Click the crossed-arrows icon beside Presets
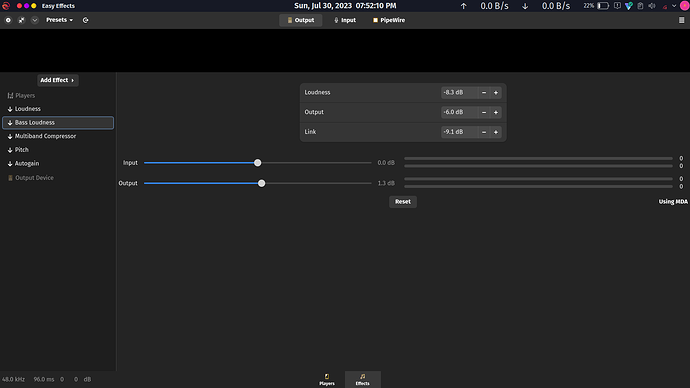Image resolution: width=690 pixels, height=388 pixels. pyautogui.click(x=21, y=20)
